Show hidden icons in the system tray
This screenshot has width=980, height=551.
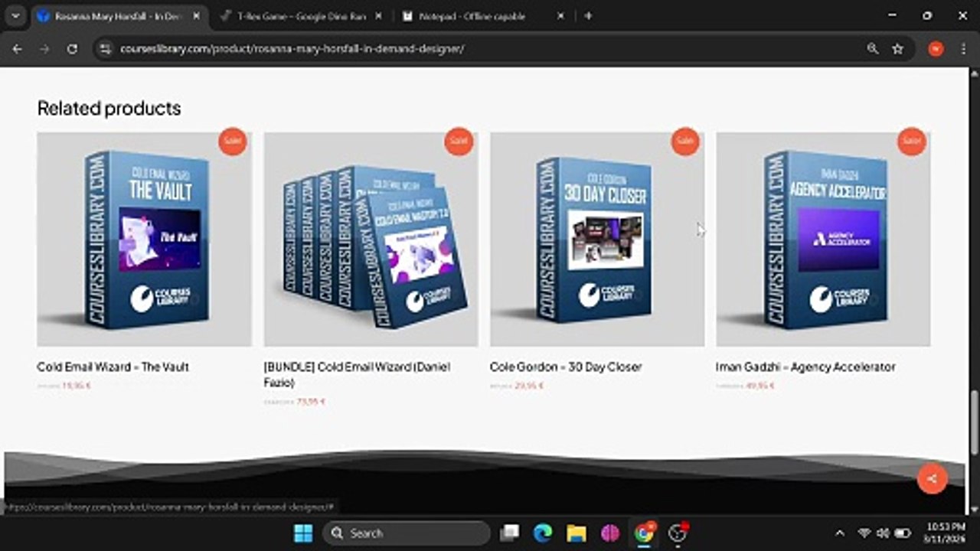coord(840,533)
